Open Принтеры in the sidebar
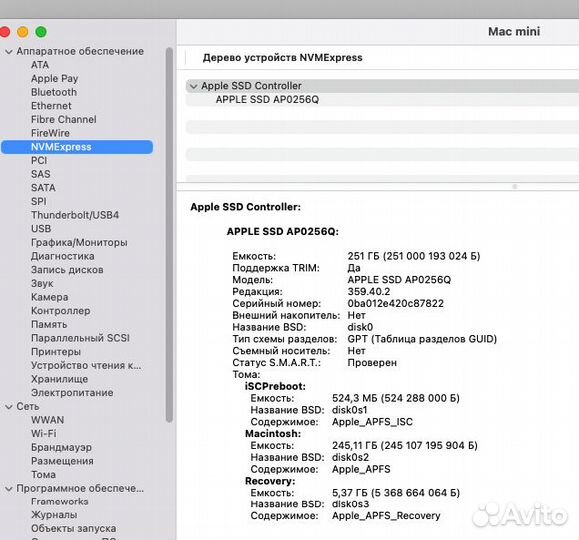Image resolution: width=579 pixels, height=540 pixels. point(56,352)
